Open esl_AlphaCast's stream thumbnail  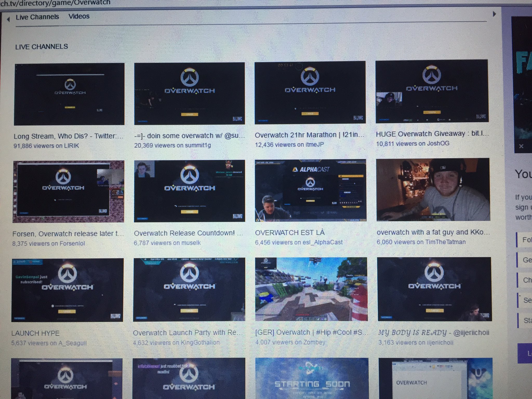[310, 190]
